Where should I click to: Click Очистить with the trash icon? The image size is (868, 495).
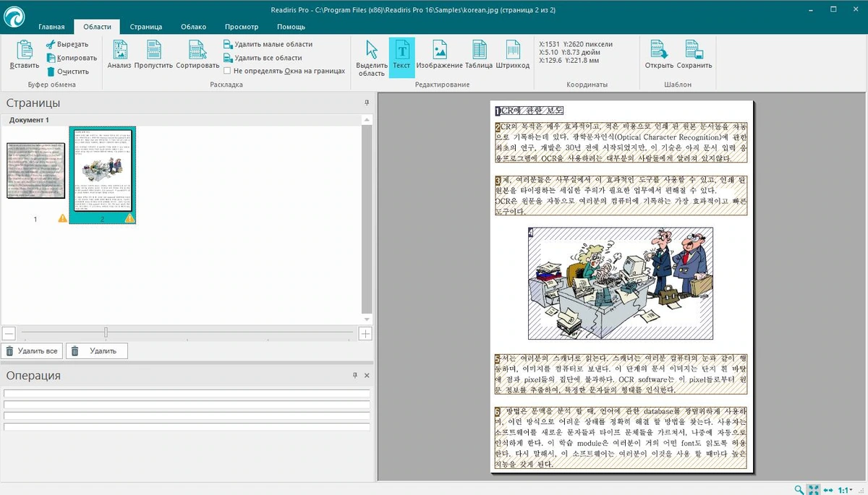tap(67, 72)
